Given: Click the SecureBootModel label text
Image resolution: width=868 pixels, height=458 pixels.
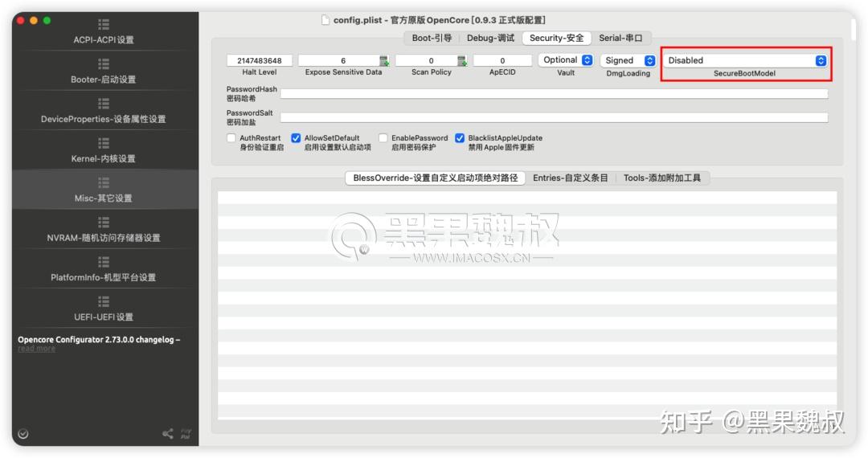Looking at the screenshot, I should click(744, 74).
